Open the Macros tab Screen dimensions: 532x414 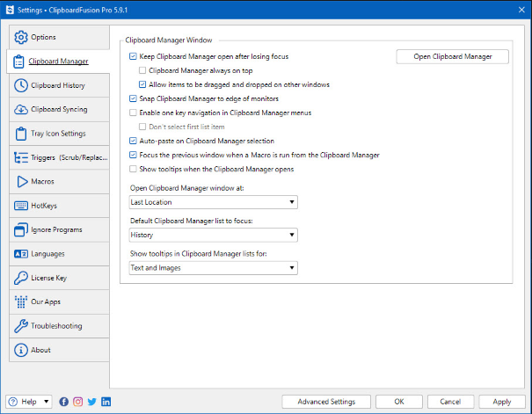[x=60, y=182]
